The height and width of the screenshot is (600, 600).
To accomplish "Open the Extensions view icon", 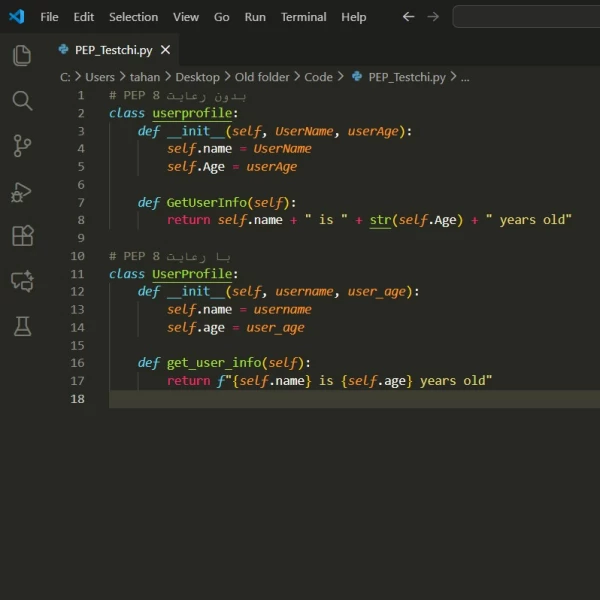I will (22, 236).
